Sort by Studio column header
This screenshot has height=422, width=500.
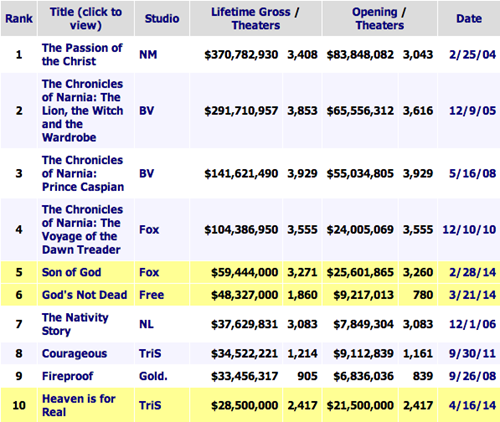[162, 18]
